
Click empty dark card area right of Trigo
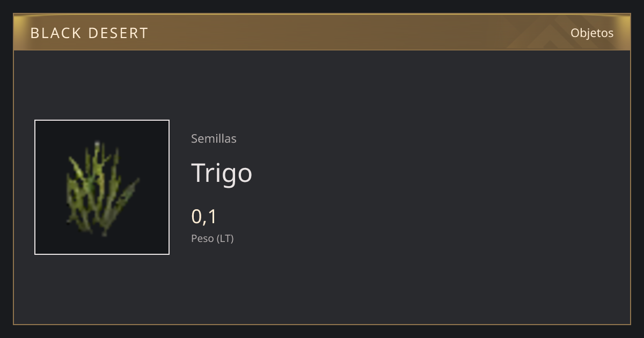click(x=429, y=173)
